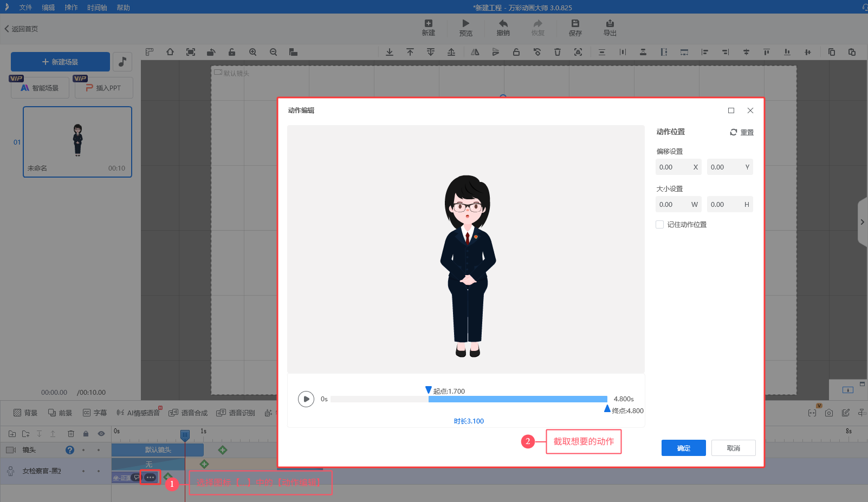Open the three-dots action edit icon on timeline
The image size is (868, 502).
tap(150, 477)
